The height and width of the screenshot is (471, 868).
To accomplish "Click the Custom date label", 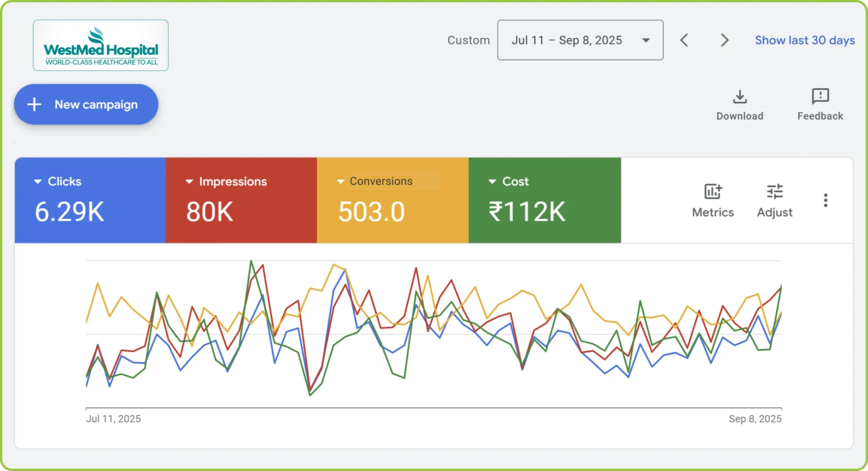I will tap(469, 40).
